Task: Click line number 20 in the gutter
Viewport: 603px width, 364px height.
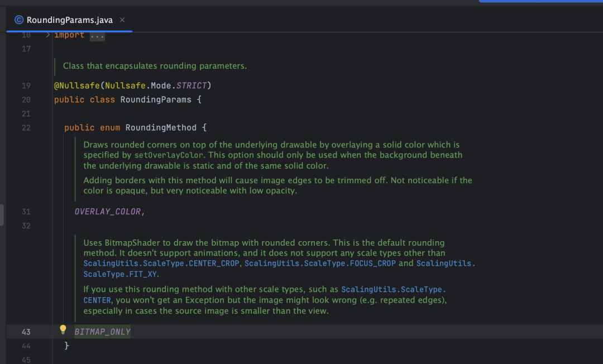Action: pyautogui.click(x=26, y=100)
